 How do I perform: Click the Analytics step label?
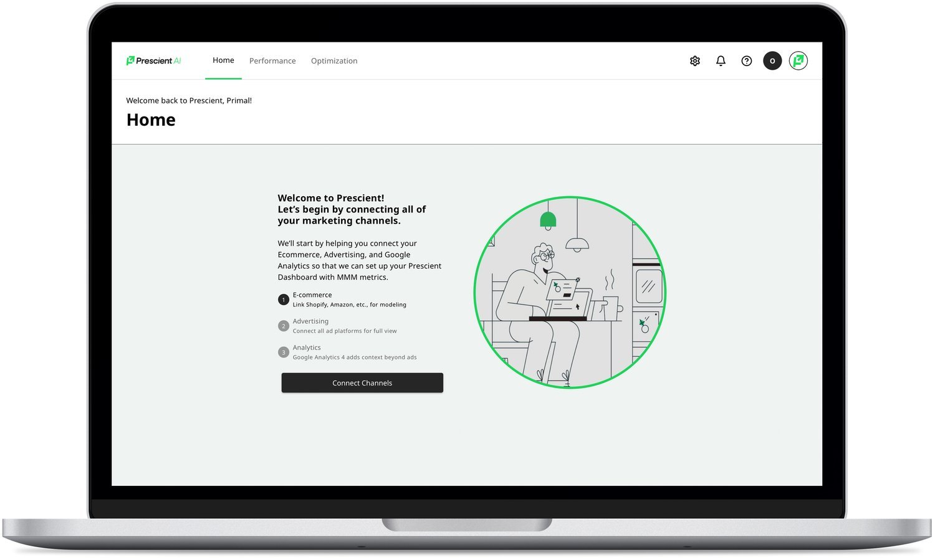[x=307, y=347]
